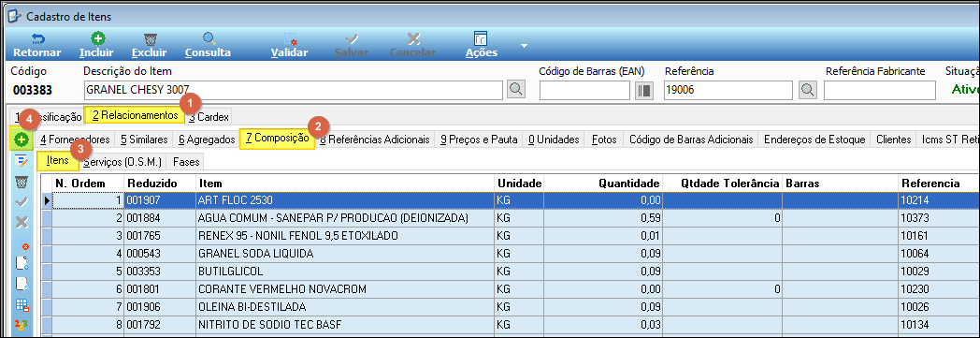Open the Código de Barras Adicionais tab
The image size is (980, 338).
[691, 139]
